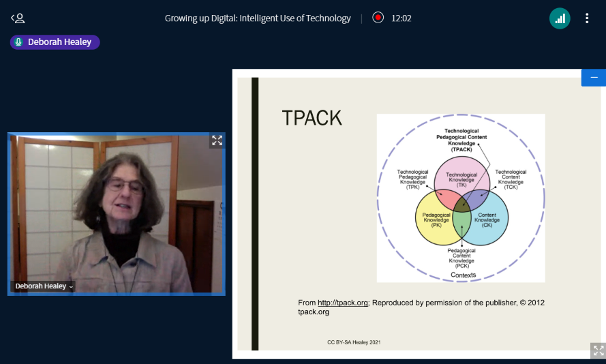This screenshot has height=364, width=606.
Task: Click the CC BY-SA Healey 2021 footer text
Action: coord(354,342)
